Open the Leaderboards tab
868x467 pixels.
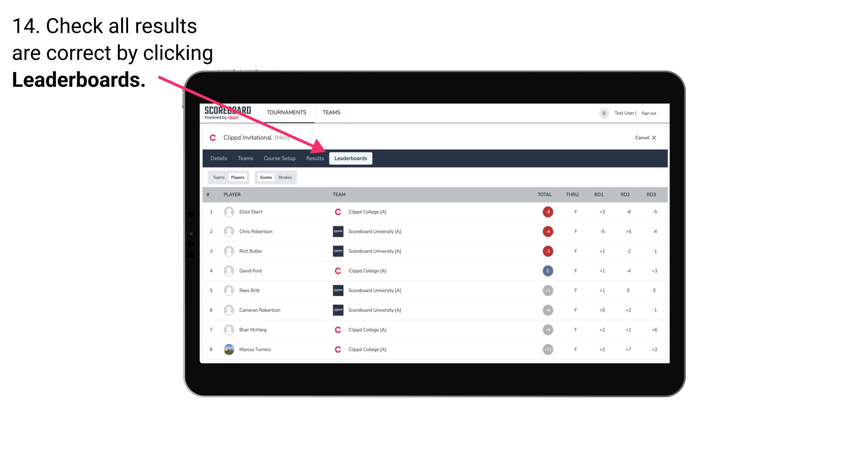pyautogui.click(x=351, y=159)
